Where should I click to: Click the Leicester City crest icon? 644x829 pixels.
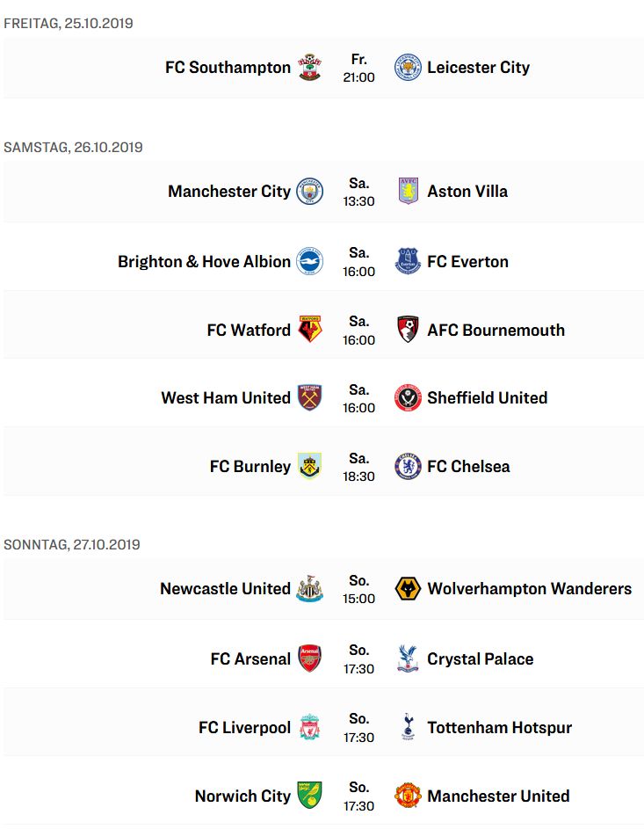coord(408,67)
